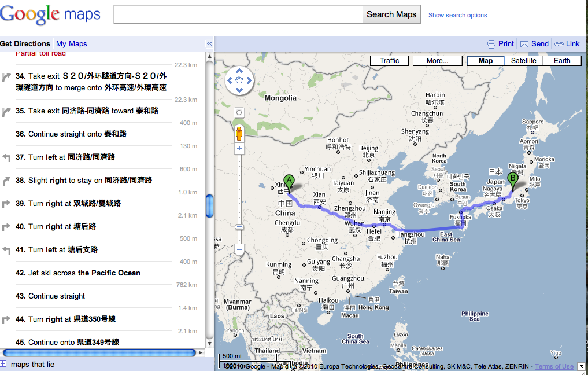The width and height of the screenshot is (588, 375).
Task: Select the Street View pegman icon
Action: [x=239, y=133]
